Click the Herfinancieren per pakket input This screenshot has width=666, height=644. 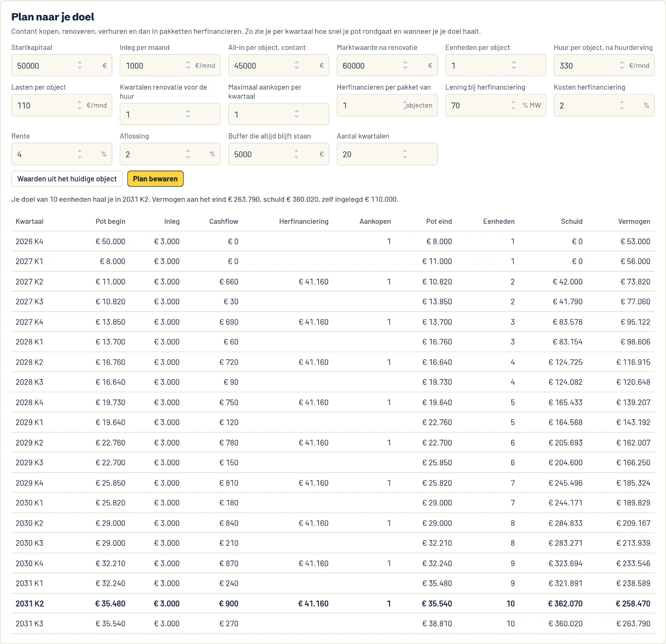tap(387, 105)
